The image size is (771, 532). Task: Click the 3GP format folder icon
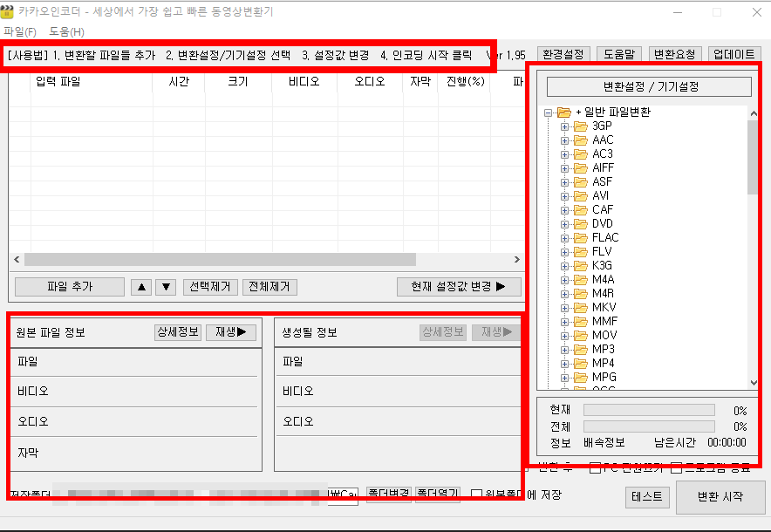tap(580, 126)
